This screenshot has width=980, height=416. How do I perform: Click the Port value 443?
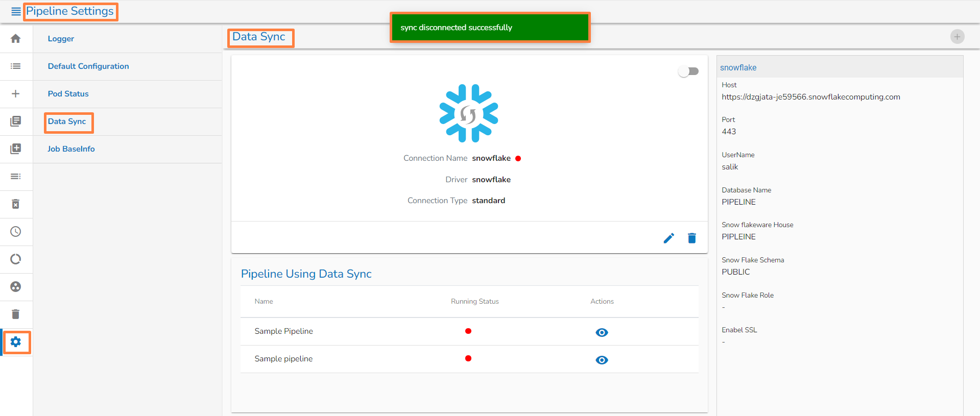click(x=729, y=132)
